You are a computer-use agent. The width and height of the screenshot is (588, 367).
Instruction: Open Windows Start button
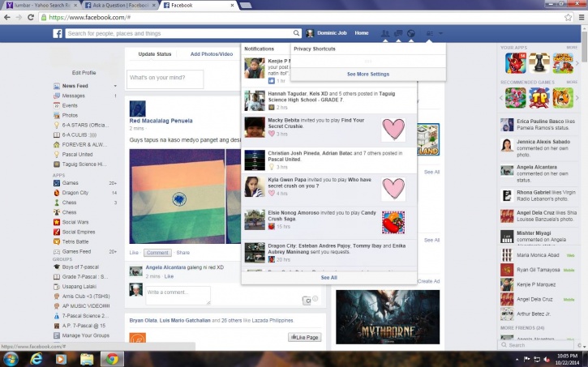[11, 359]
